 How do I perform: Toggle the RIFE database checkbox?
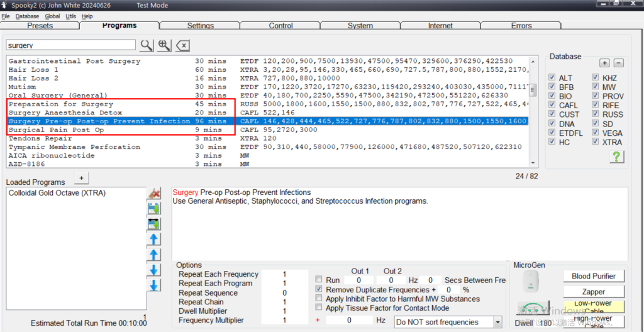pos(595,105)
